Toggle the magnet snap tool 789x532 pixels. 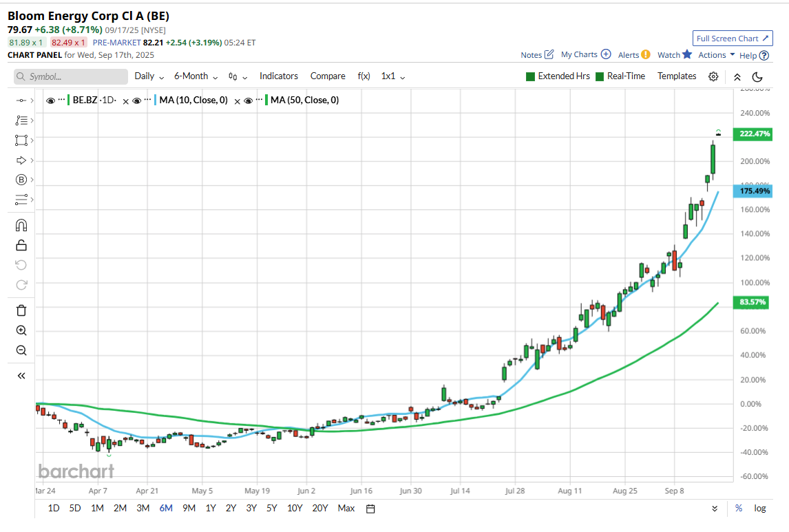click(x=21, y=225)
